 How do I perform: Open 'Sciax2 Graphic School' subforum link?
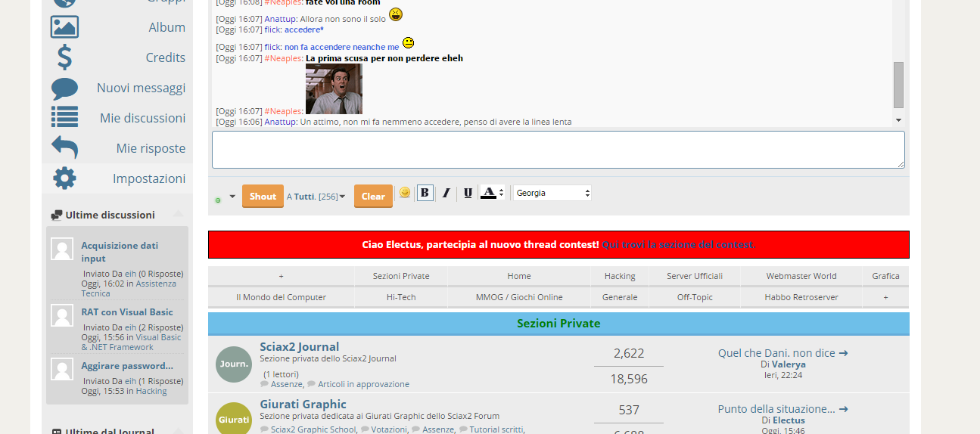(x=313, y=429)
